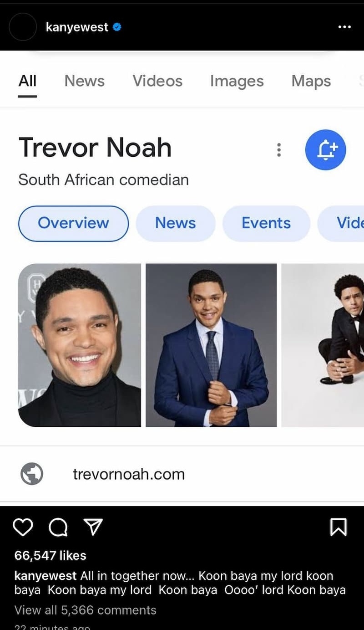
Task: View all 5,366 comments
Action: (x=85, y=610)
